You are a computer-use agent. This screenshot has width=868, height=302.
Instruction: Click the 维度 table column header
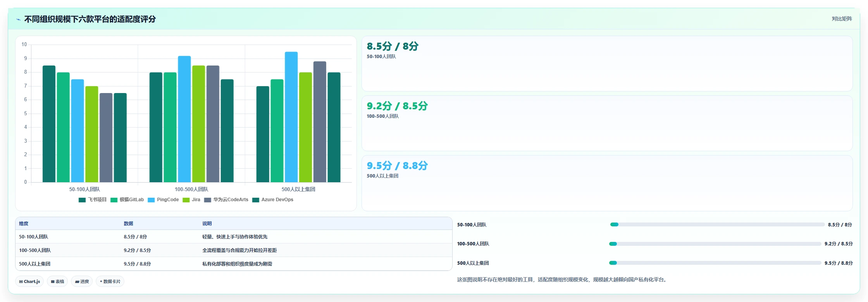[x=24, y=224]
